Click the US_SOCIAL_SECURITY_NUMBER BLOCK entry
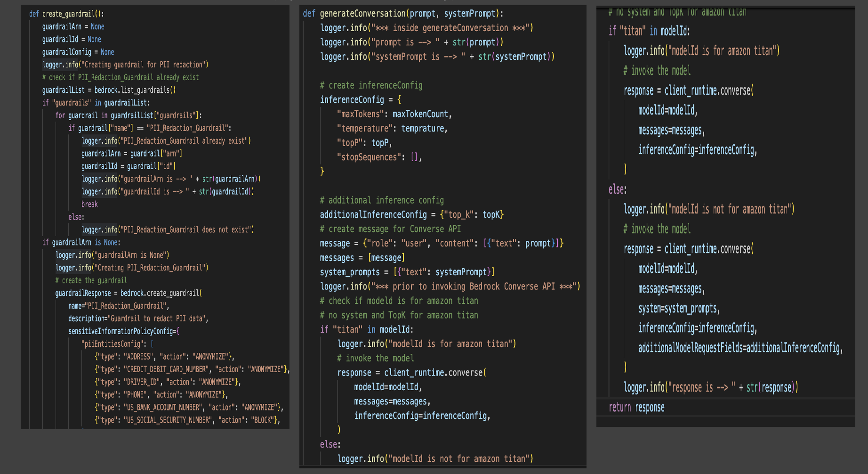 pyautogui.click(x=187, y=420)
